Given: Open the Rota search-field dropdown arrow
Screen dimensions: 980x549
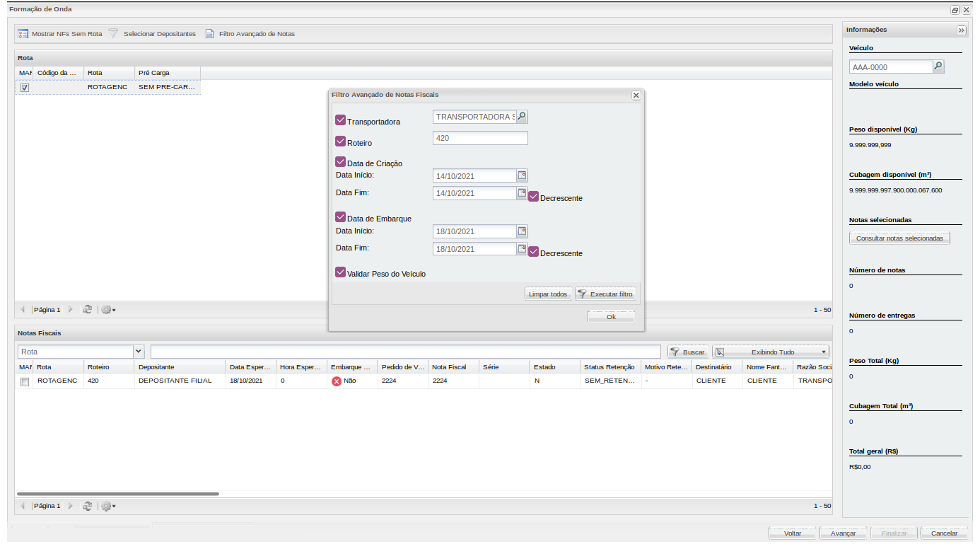Looking at the screenshot, I should click(138, 352).
